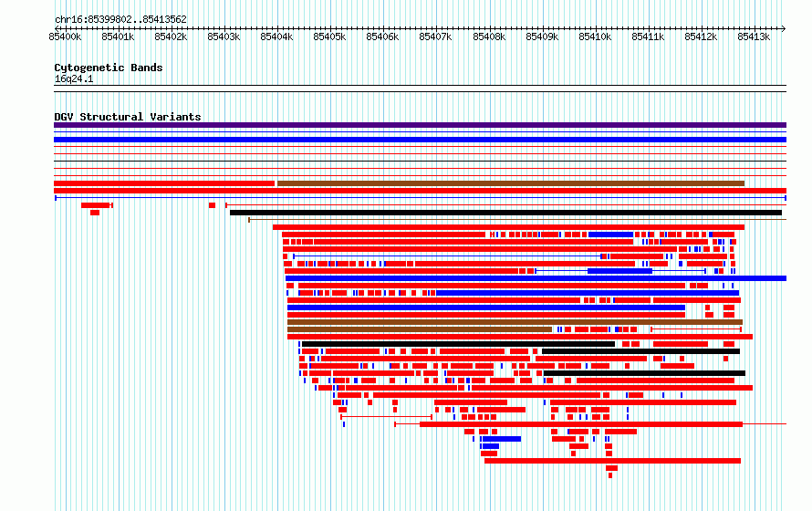This screenshot has height=511, width=812.
Task: Click the brown bar ending near 85409.2k
Action: pos(420,329)
